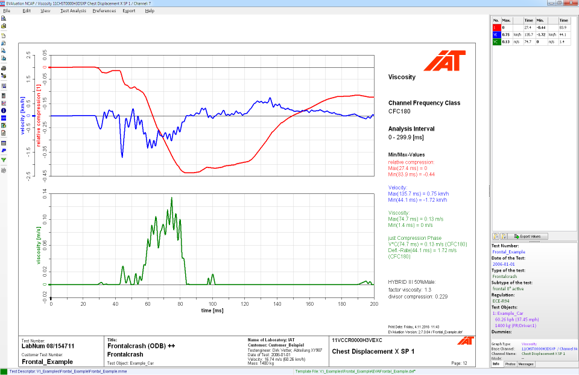Click the Viscosity heading in the report
The height and width of the screenshot is (375, 579).
coord(402,77)
